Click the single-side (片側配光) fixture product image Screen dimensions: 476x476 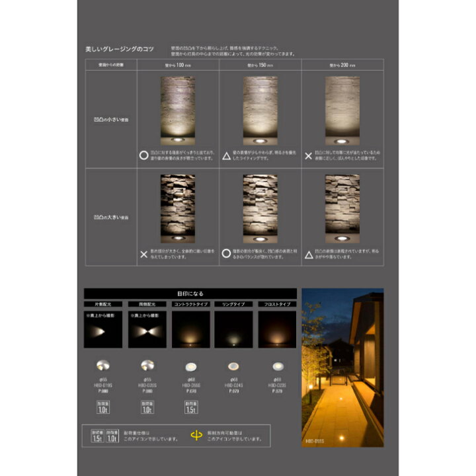coord(103,365)
